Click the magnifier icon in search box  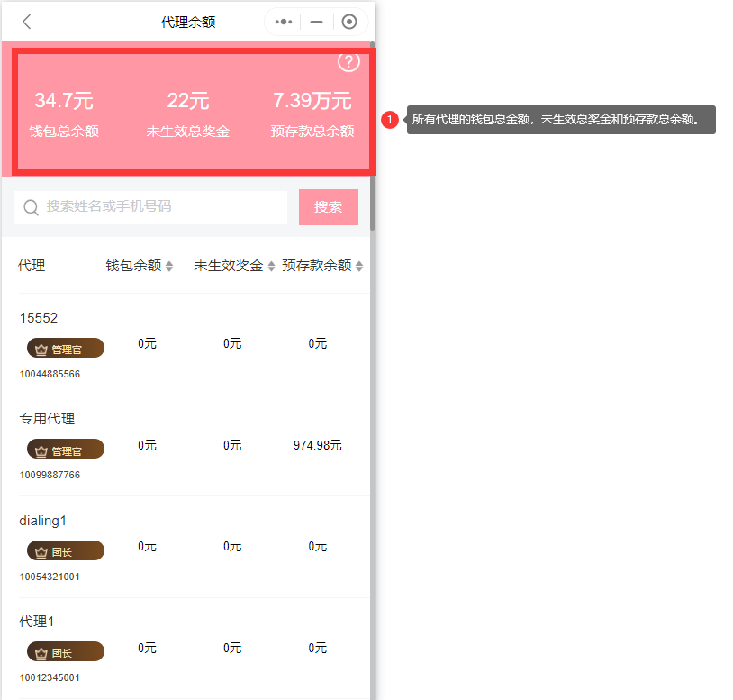(31, 207)
